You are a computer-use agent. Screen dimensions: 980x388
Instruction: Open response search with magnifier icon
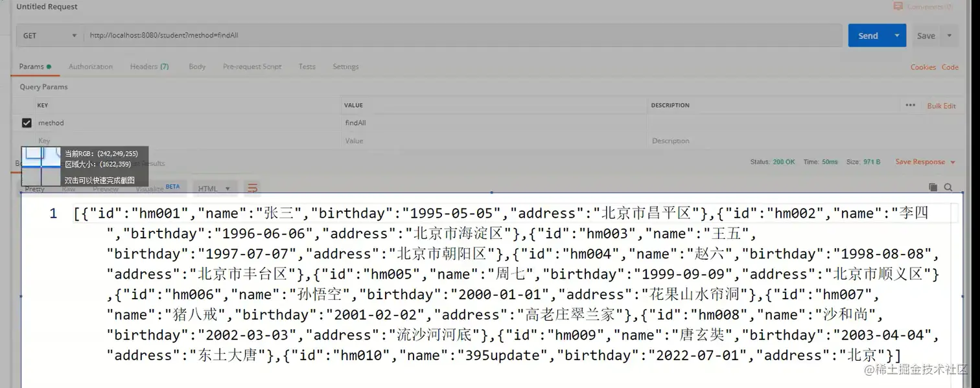tap(948, 187)
